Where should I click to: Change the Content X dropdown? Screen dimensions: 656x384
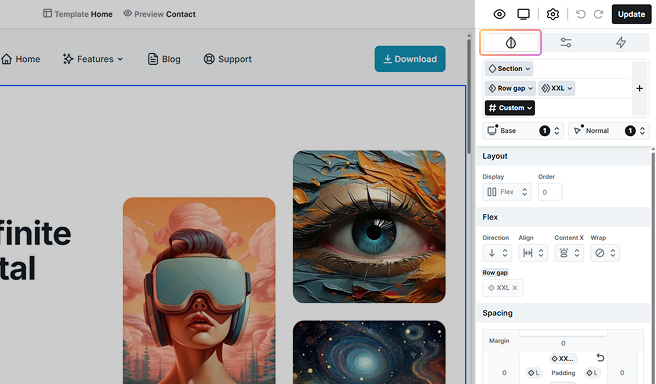click(x=569, y=253)
